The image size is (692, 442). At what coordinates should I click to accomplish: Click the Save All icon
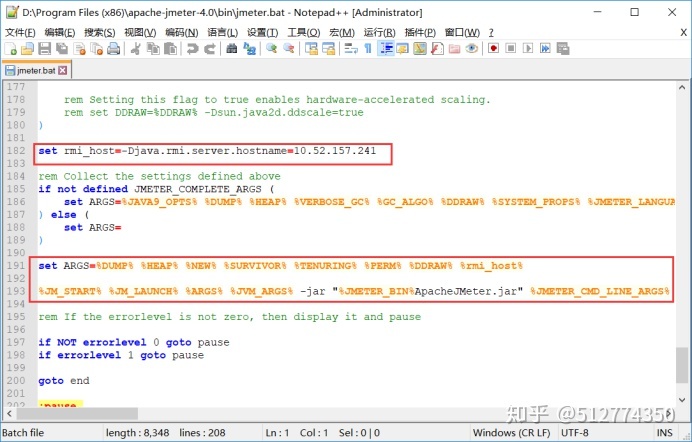[62, 49]
